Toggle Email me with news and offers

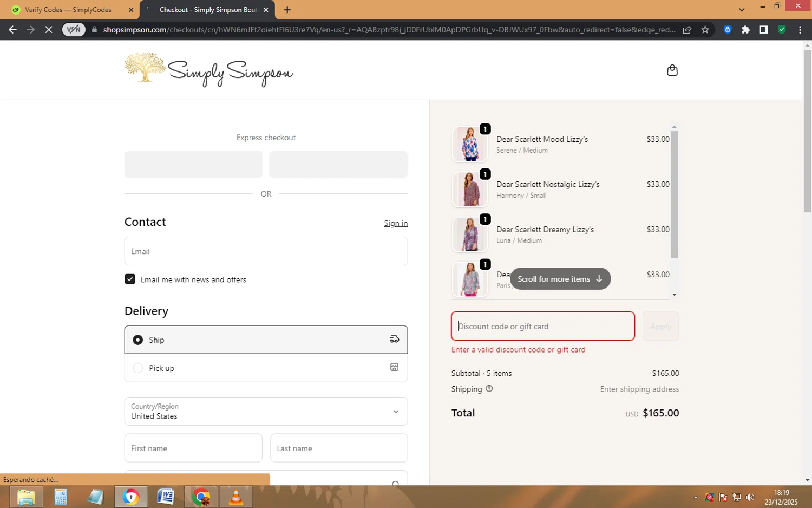pos(130,279)
